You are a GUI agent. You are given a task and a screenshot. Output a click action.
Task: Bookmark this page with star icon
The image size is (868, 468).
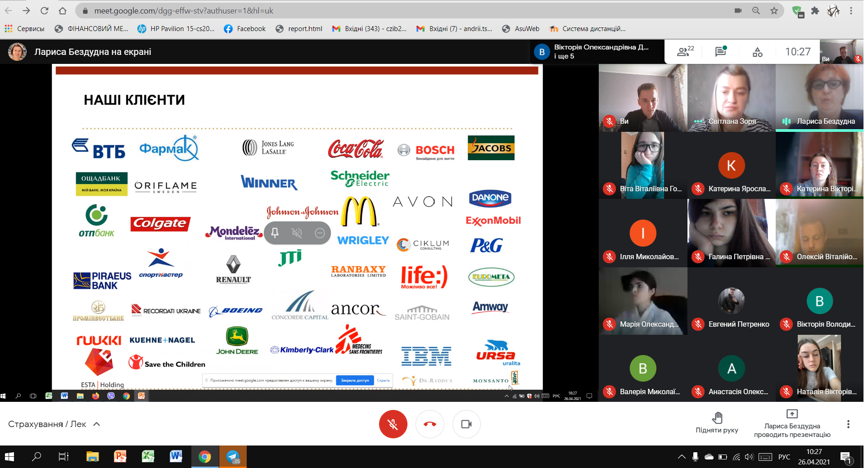(x=774, y=10)
